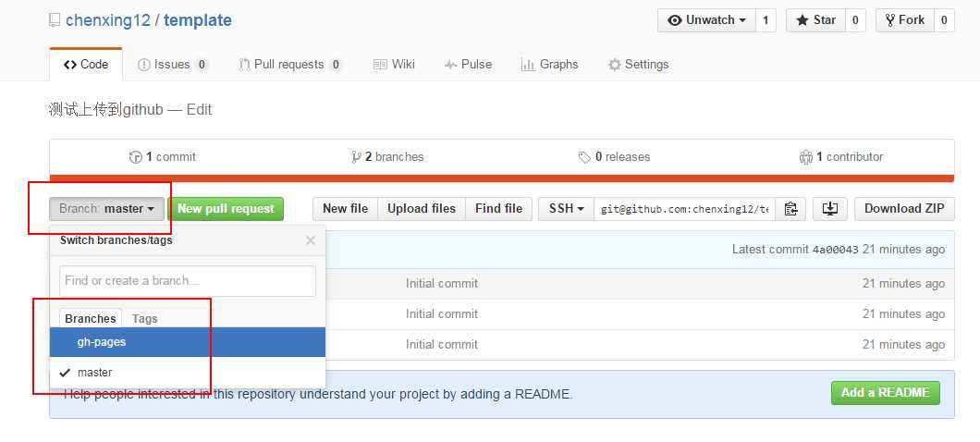
Task: Open the SSH protocol dropdown
Action: (x=566, y=209)
